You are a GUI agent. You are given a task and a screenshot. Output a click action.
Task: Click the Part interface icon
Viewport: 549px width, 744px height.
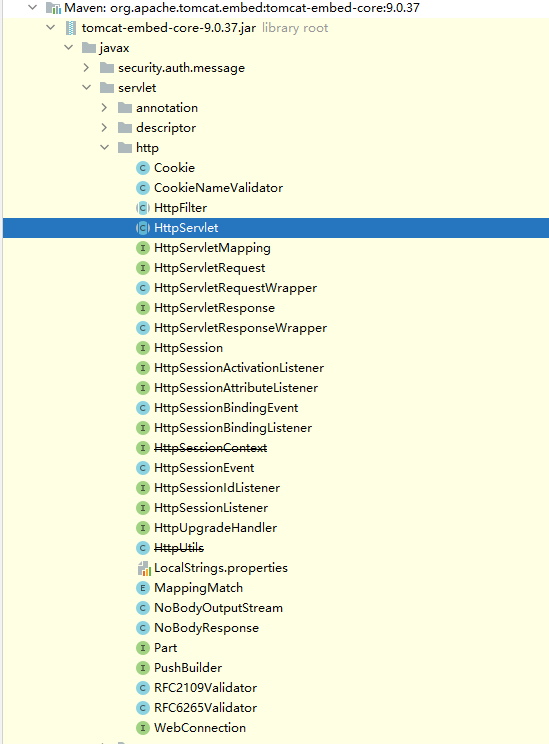pos(143,648)
